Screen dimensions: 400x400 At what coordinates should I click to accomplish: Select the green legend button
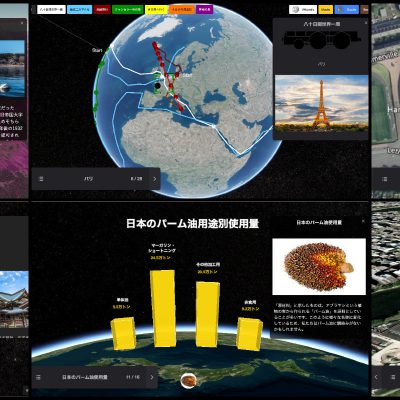127,10
